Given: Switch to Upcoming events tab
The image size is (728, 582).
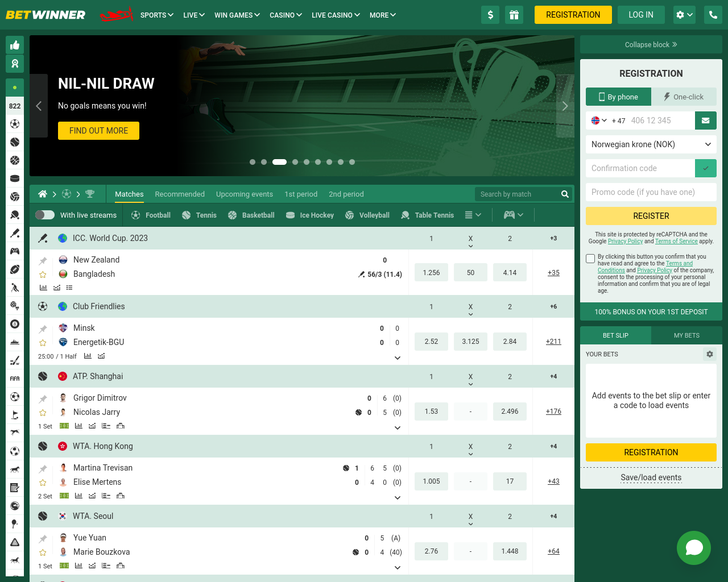Looking at the screenshot, I should (245, 194).
